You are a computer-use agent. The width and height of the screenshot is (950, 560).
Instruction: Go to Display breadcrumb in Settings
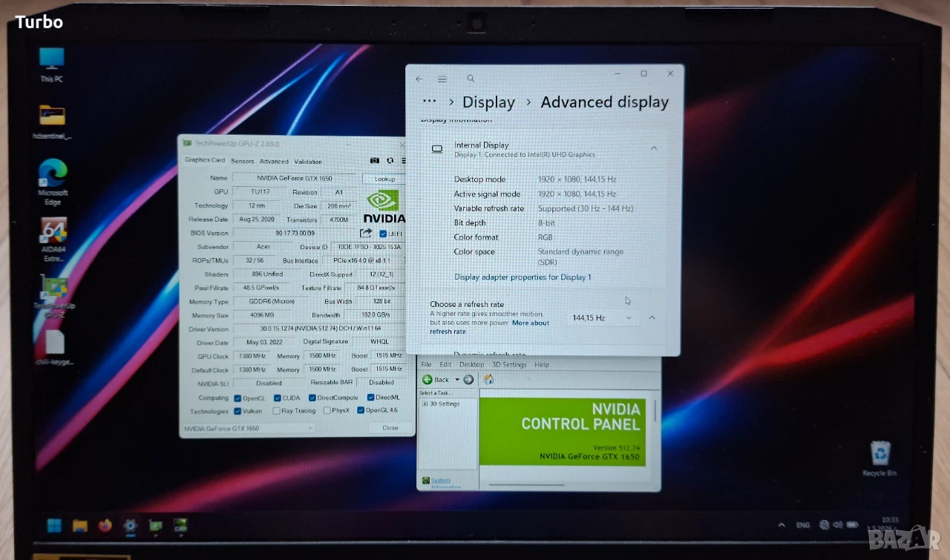pyautogui.click(x=488, y=102)
